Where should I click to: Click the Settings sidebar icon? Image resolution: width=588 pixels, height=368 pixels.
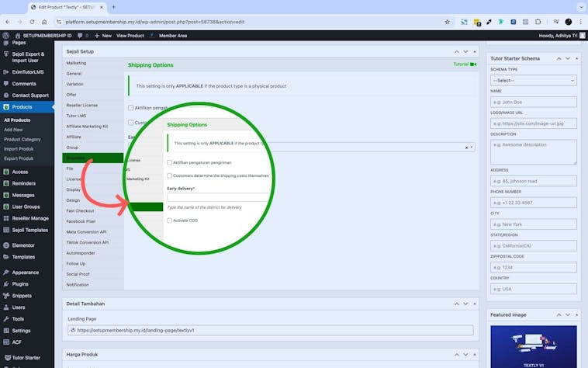(x=7, y=330)
